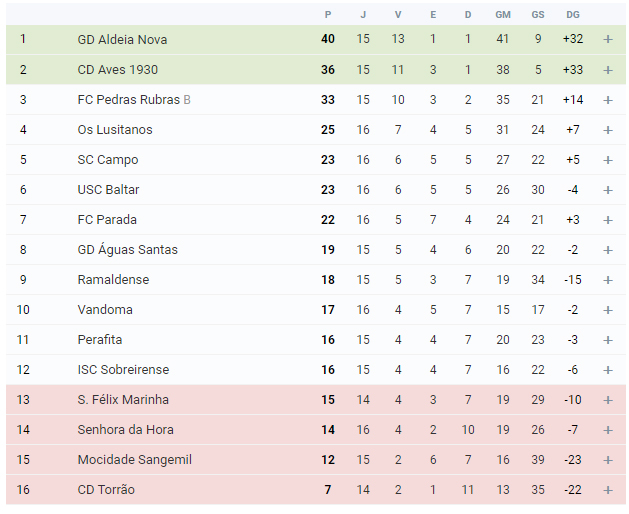
Task: Expand the CD Aves 1930 row plus icon
Action: click(608, 70)
